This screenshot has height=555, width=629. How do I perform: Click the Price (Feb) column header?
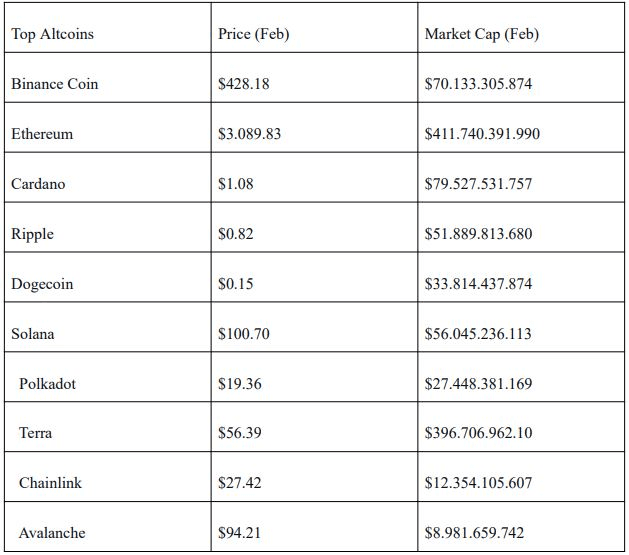[253, 34]
